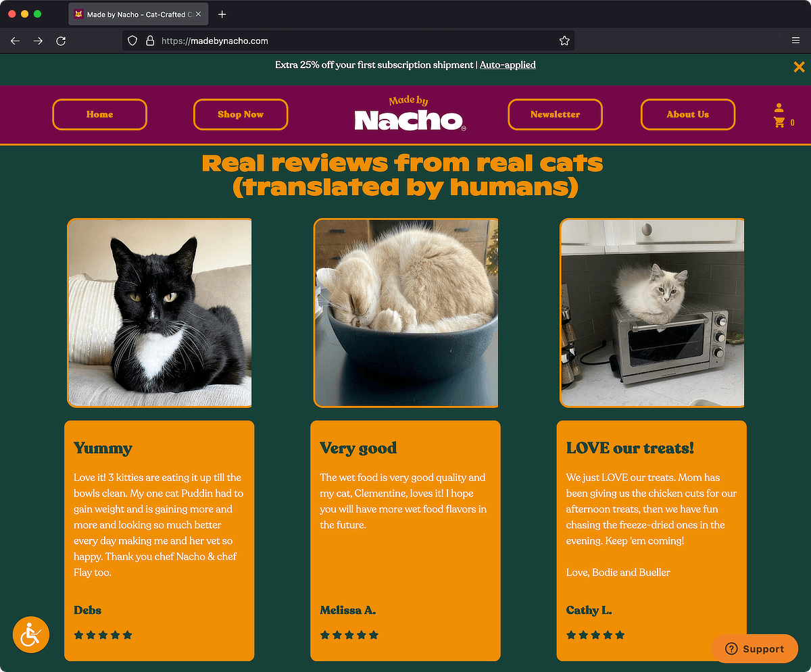Open the browser hamburger menu
811x672 pixels.
pos(795,41)
